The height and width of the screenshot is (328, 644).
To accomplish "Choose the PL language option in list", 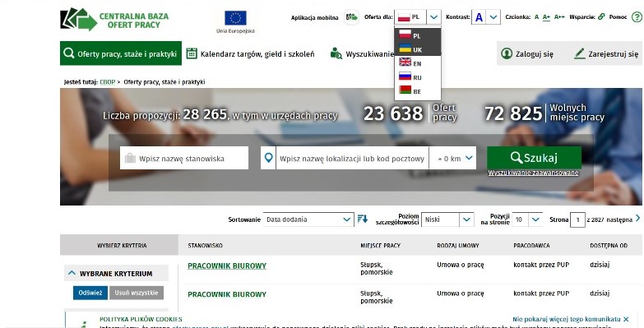I will click(417, 35).
